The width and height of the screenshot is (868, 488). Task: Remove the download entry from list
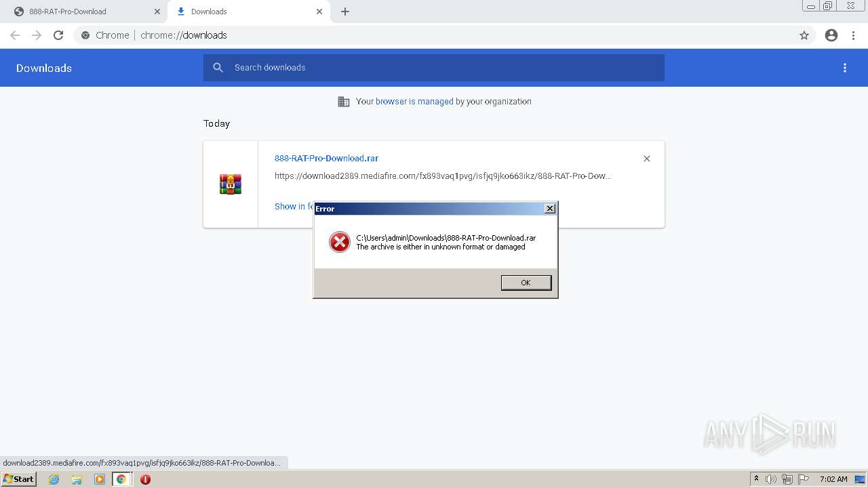(647, 159)
